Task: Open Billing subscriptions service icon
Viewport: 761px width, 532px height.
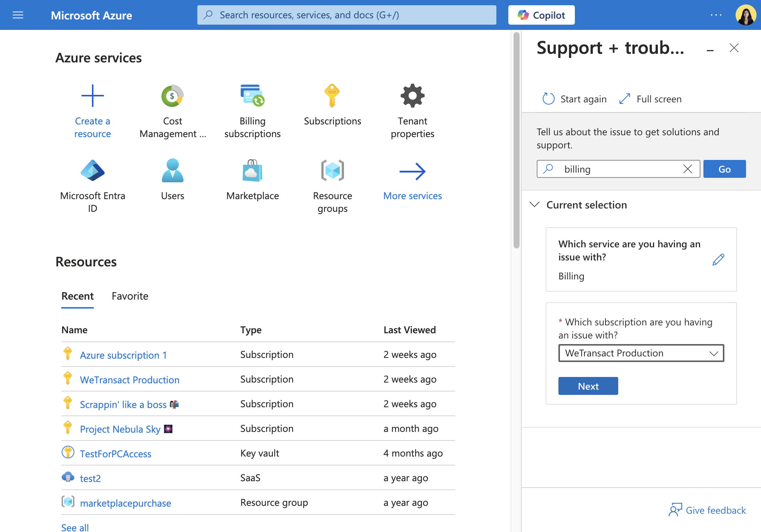Action: coord(252,96)
